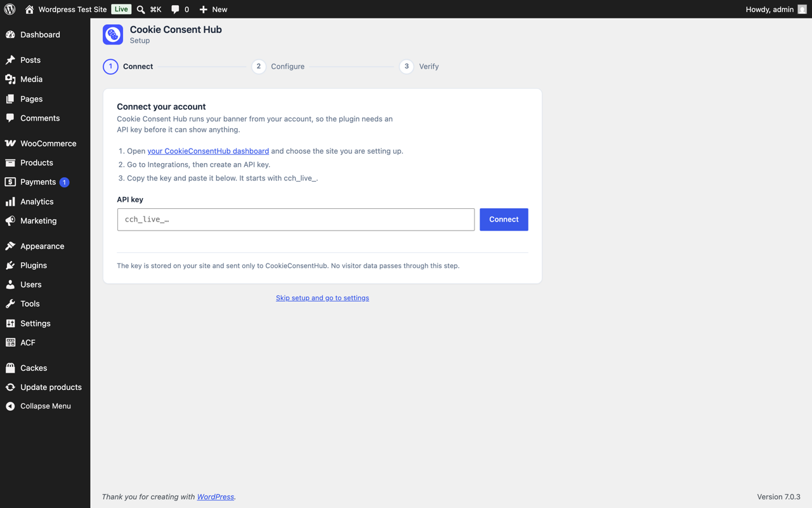Screen dimensions: 812x508
Task: Click the Comments sidebar icon
Action: click(10, 118)
